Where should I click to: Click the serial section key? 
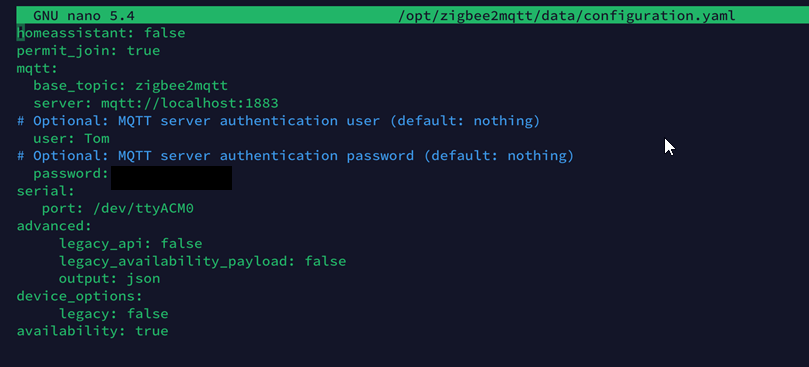pyautogui.click(x=46, y=192)
